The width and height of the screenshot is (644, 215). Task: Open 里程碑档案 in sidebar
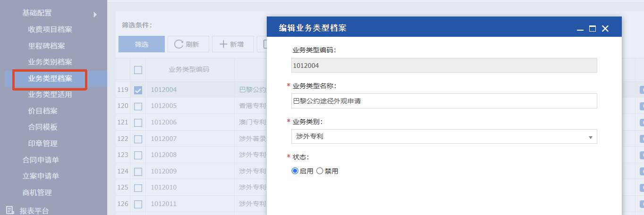(x=46, y=46)
